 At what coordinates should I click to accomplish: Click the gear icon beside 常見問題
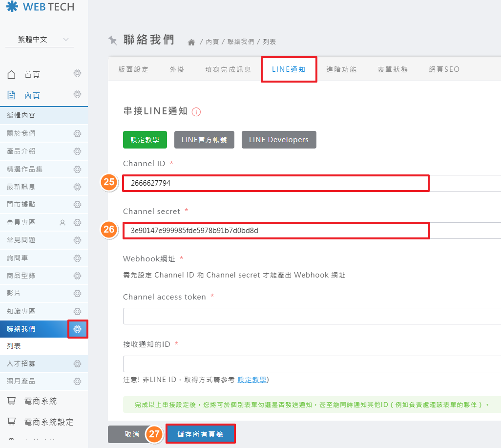(77, 240)
